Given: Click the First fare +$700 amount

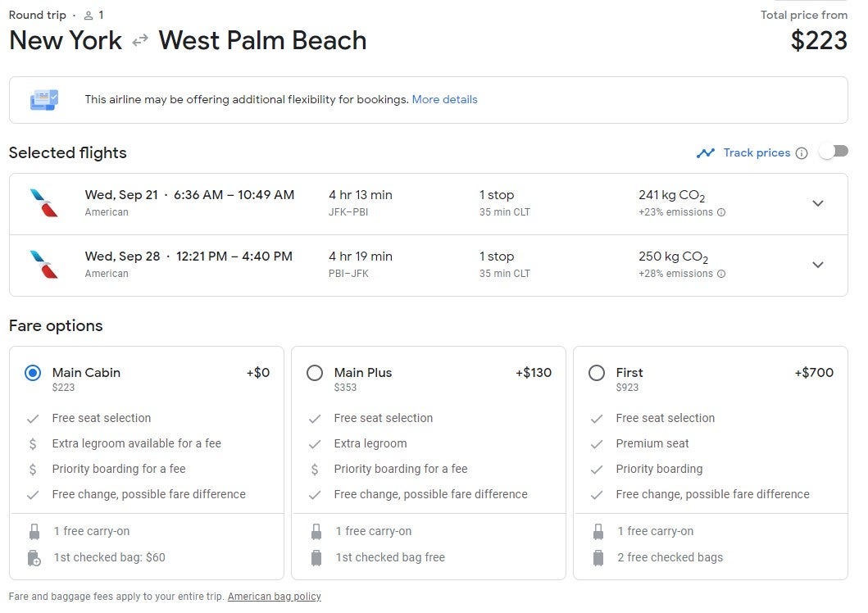Looking at the screenshot, I should [x=814, y=373].
